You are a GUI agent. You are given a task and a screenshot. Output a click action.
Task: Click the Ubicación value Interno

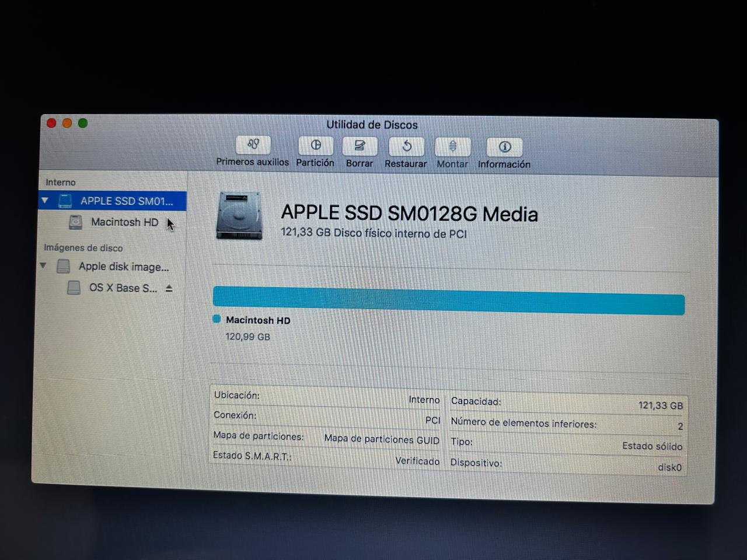tap(424, 400)
